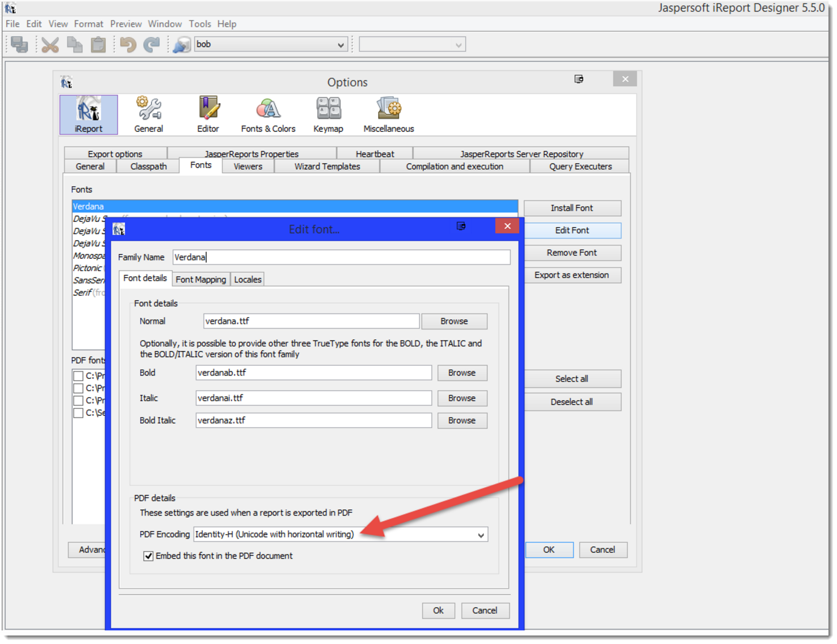Switch to JasperReports Server Repository tab
Viewport: 837px width, 644px height.
(521, 154)
